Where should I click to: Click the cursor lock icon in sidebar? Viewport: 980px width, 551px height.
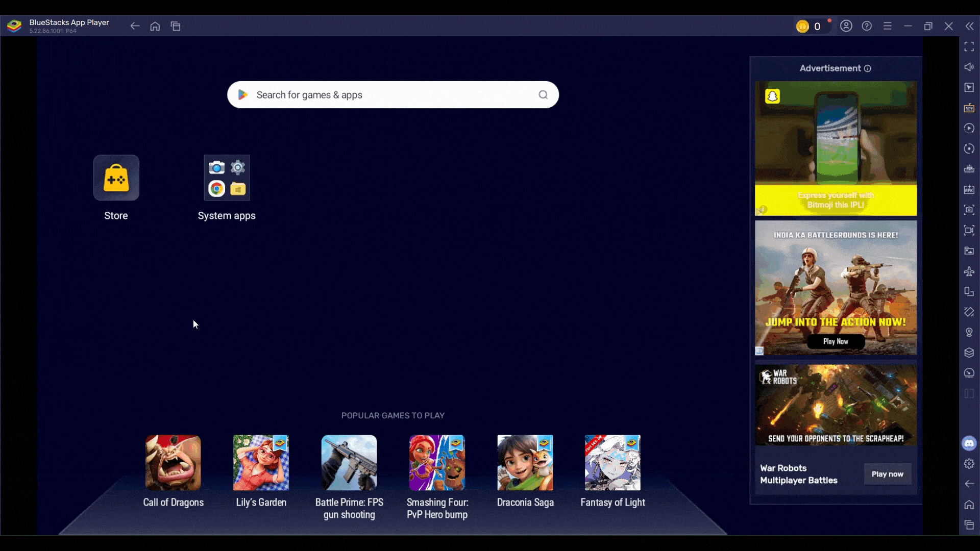[969, 88]
